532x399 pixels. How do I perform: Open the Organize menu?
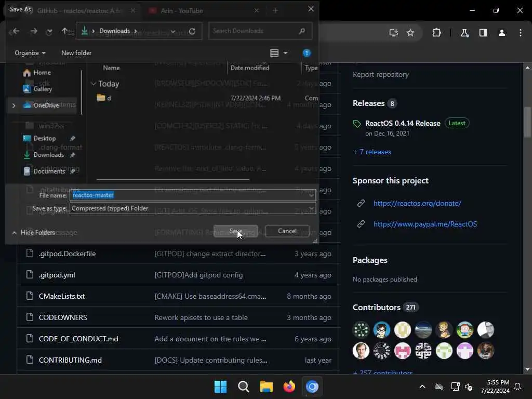click(x=30, y=53)
